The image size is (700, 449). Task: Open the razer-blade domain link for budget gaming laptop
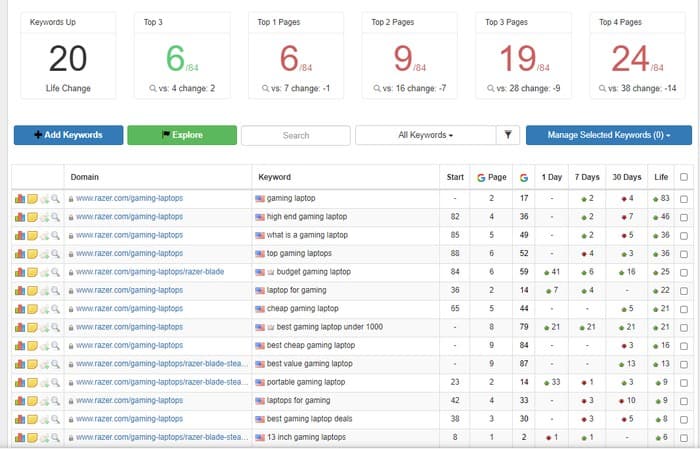[x=150, y=272]
